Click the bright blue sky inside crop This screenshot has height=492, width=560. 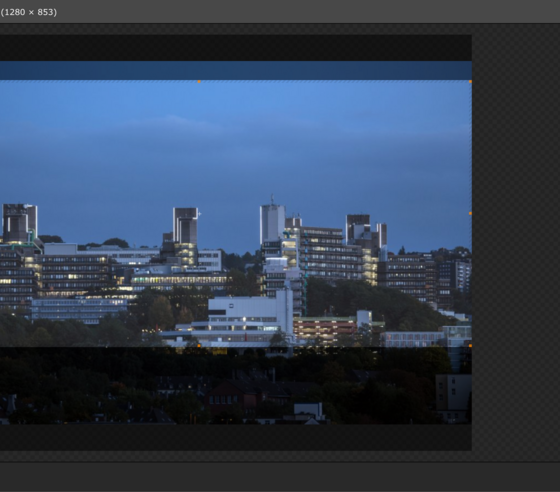tap(236, 143)
